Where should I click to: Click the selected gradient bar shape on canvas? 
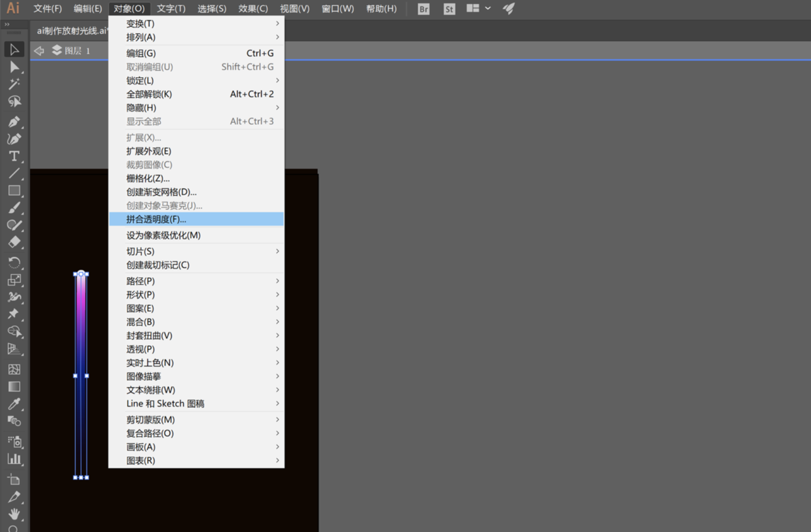[x=81, y=376]
